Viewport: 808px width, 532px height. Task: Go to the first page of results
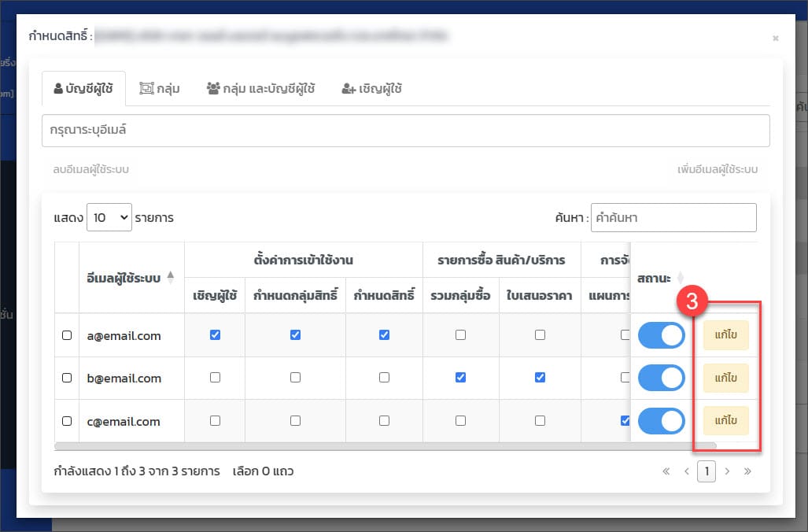point(666,471)
